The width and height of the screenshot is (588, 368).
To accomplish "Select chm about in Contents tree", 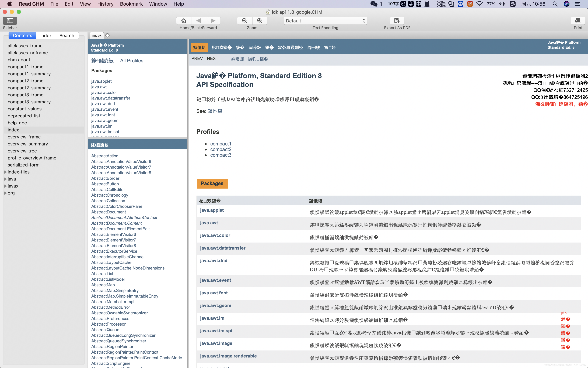I will (19, 60).
